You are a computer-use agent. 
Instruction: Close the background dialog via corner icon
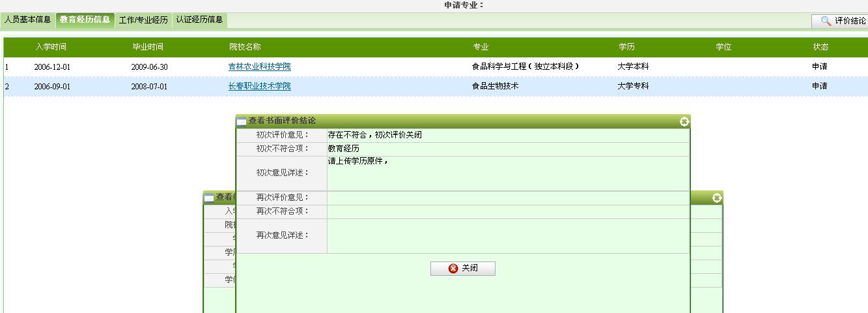coord(717,198)
